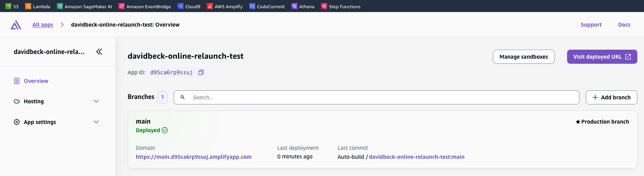Open Lambda service shortcut
Image resolution: width=644 pixels, height=176 pixels.
point(38,6)
